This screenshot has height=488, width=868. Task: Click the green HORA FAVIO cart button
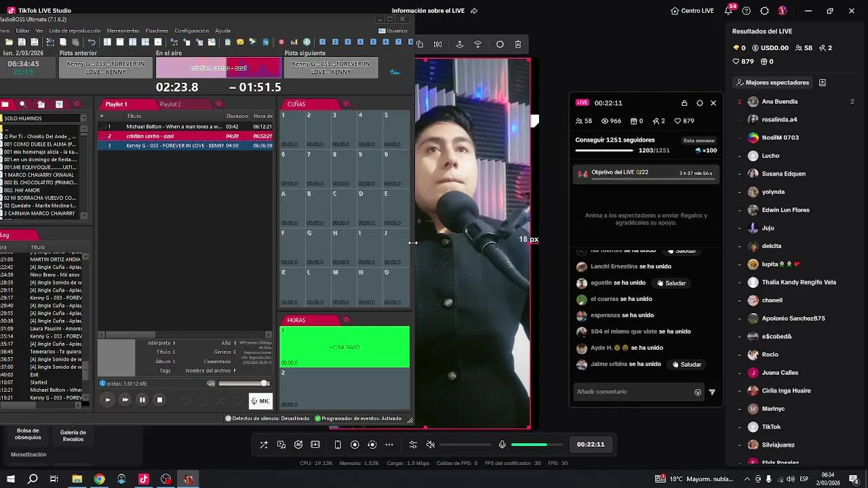[344, 347]
